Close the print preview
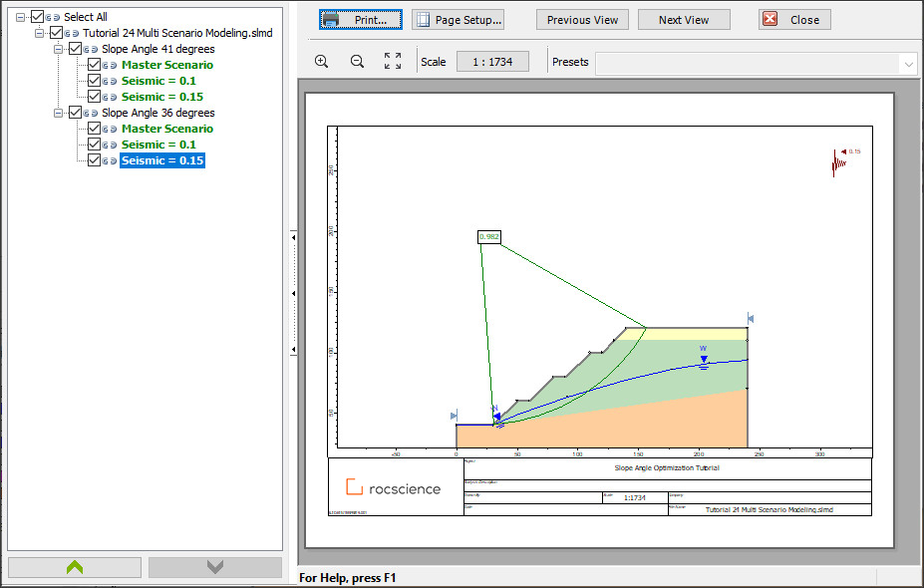Viewport: 924px width, 588px height. point(795,20)
